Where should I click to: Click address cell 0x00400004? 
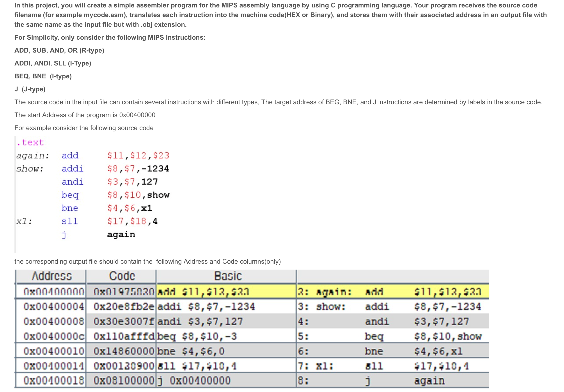[x=53, y=307]
